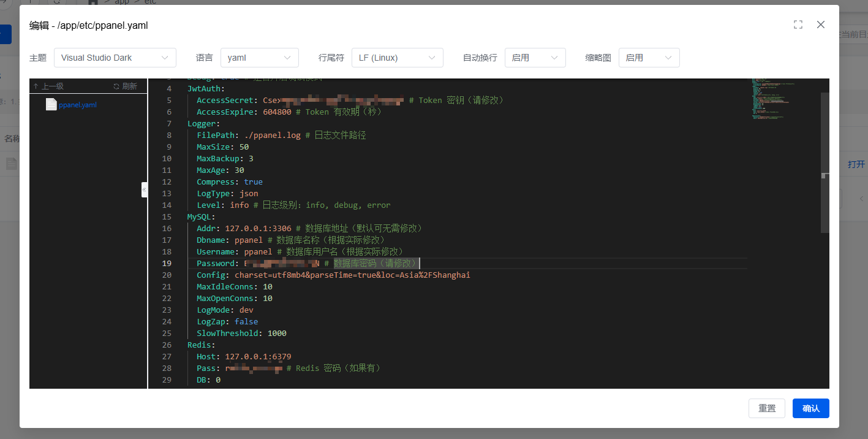Select the ppanel.yaml file icon
868x439 pixels.
click(x=51, y=105)
